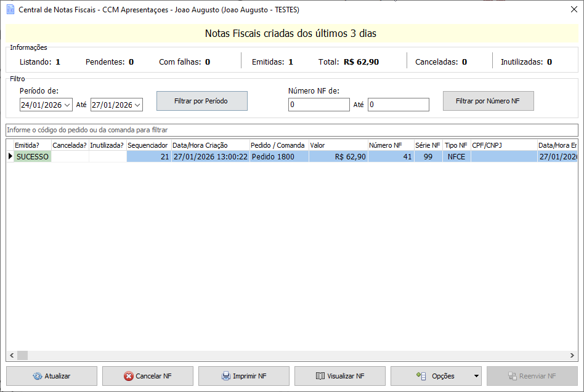The height and width of the screenshot is (392, 584).
Task: Focus the order code filter text field
Action: click(x=291, y=130)
